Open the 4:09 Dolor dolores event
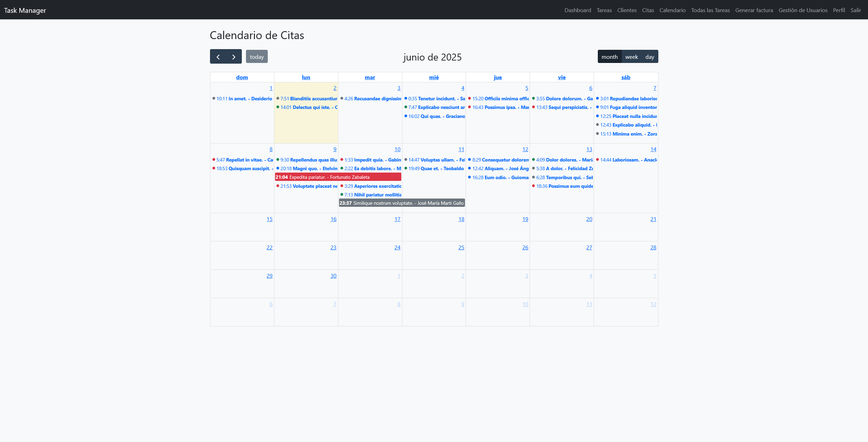Viewport: 868px width, 442px height. coord(562,160)
